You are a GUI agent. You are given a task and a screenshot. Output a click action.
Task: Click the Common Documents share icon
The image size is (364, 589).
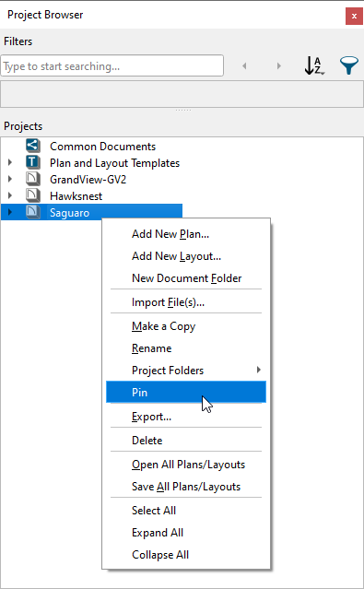click(x=33, y=146)
